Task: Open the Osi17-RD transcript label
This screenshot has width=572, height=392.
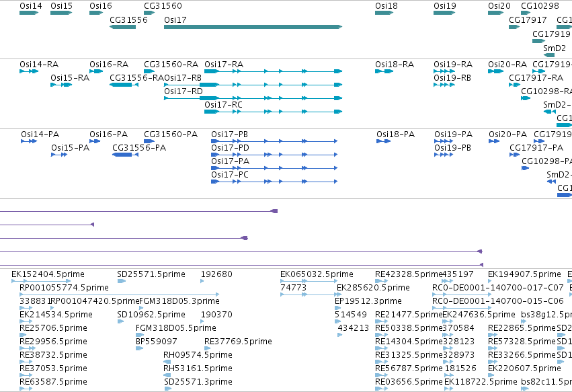Action: coord(183,91)
